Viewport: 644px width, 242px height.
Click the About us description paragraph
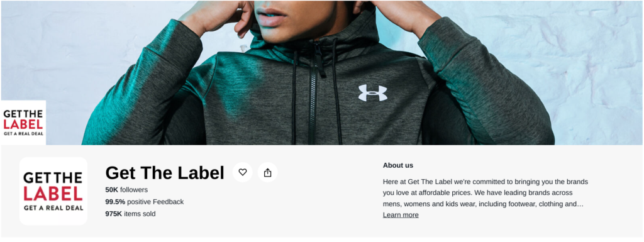click(486, 192)
